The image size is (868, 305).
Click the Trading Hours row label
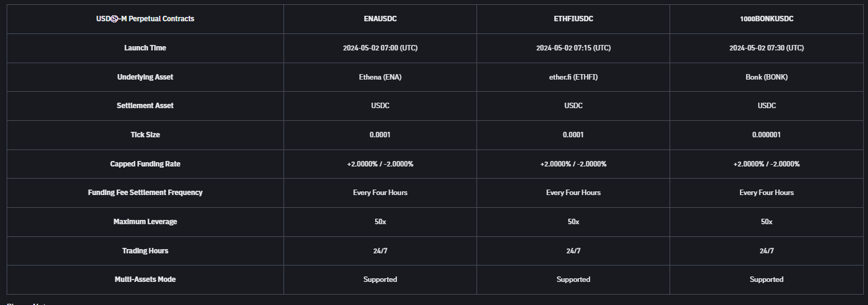145,251
